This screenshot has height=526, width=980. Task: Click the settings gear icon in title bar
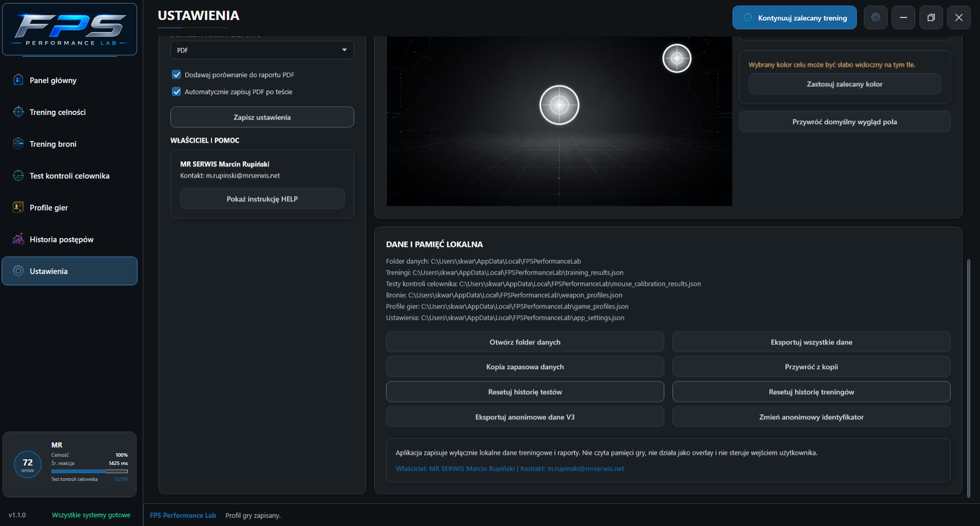click(875, 17)
